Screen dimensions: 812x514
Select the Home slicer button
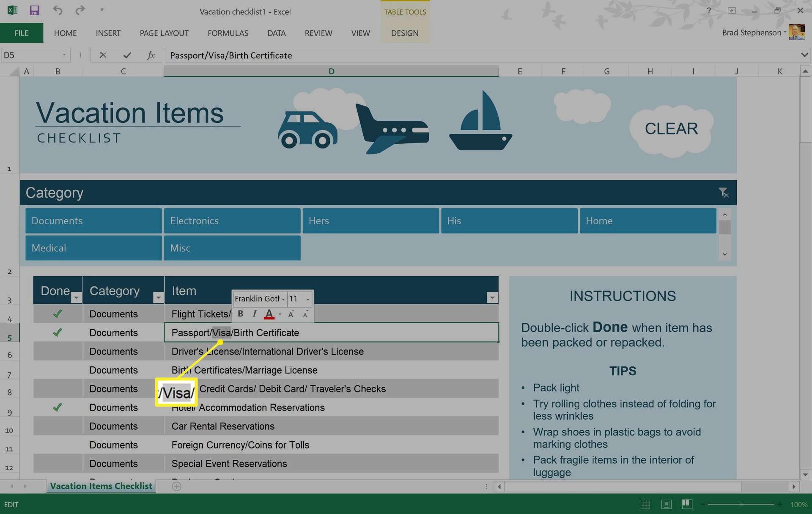(648, 221)
